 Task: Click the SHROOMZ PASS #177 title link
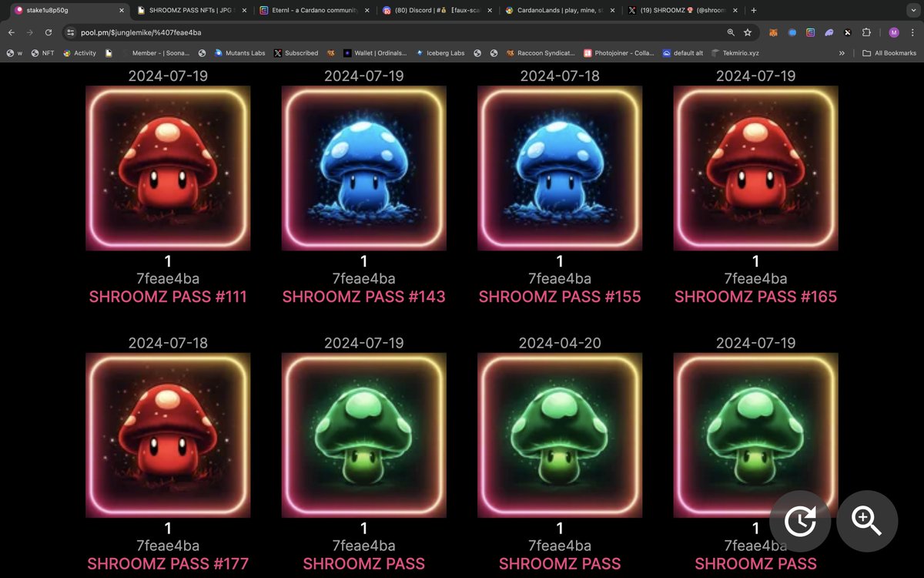[168, 563]
